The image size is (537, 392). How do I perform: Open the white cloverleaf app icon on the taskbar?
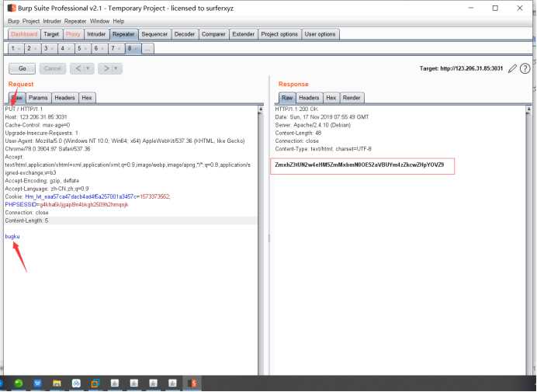(76, 383)
